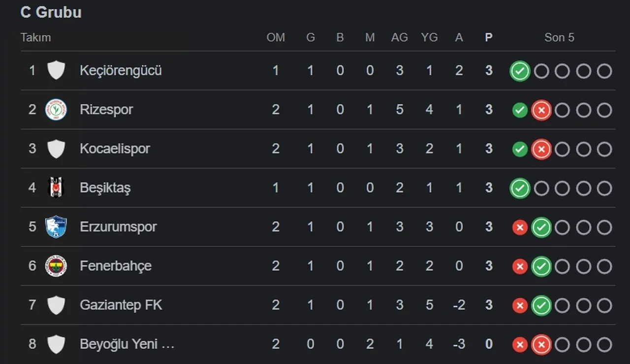Click Gaziantep FK's shield icon
Screen dimensions: 630x364
click(x=56, y=305)
